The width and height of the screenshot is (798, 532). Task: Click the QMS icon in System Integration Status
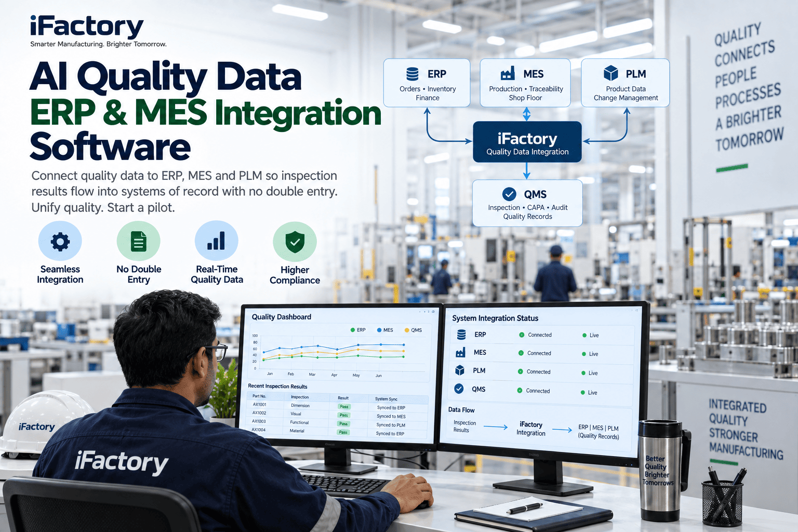(459, 389)
